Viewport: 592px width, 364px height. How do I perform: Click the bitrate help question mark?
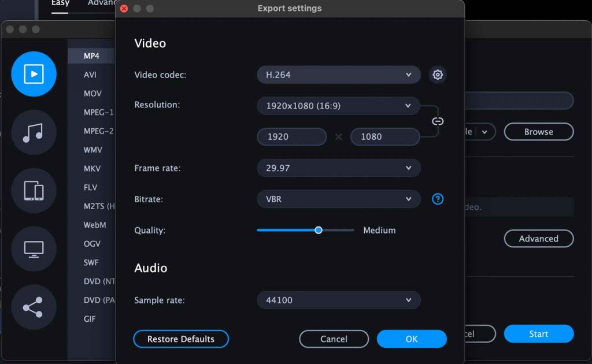(438, 199)
